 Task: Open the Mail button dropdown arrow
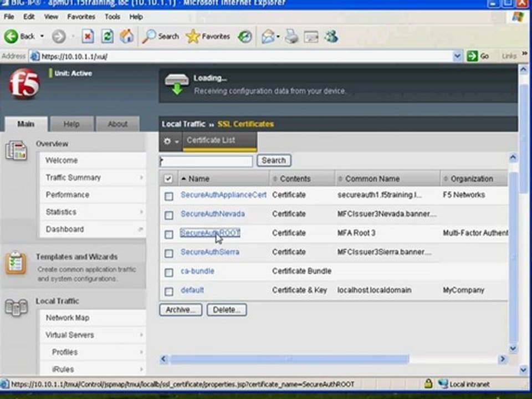pyautogui.click(x=278, y=37)
